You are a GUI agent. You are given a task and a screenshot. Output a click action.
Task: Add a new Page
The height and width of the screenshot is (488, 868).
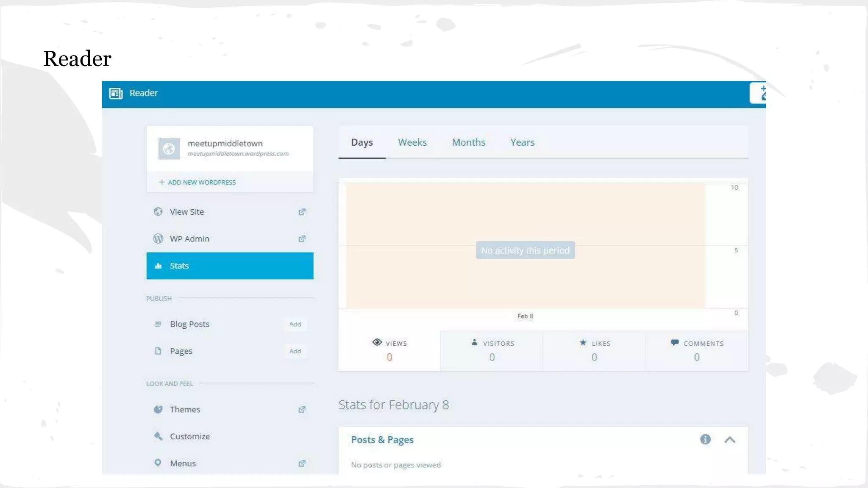pyautogui.click(x=295, y=351)
